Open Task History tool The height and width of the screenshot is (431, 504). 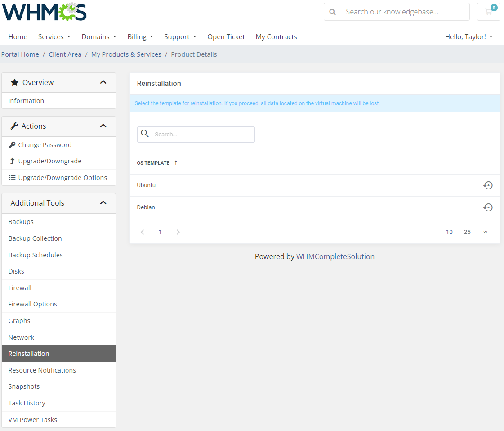(x=58, y=403)
